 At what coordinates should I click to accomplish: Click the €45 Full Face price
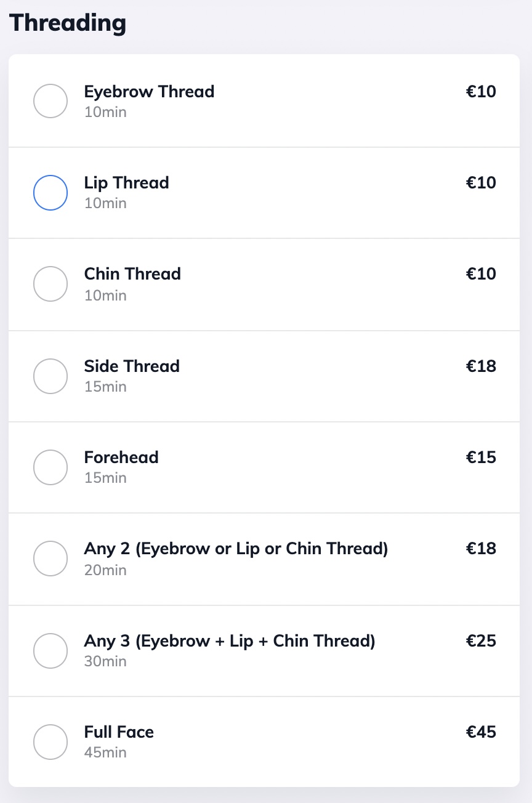(x=481, y=732)
